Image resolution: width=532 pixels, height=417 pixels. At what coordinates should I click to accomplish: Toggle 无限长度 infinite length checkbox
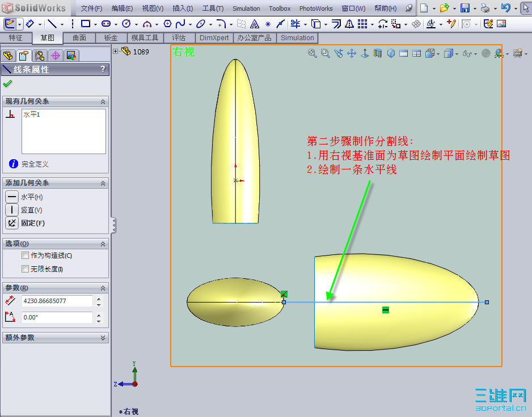pos(25,269)
